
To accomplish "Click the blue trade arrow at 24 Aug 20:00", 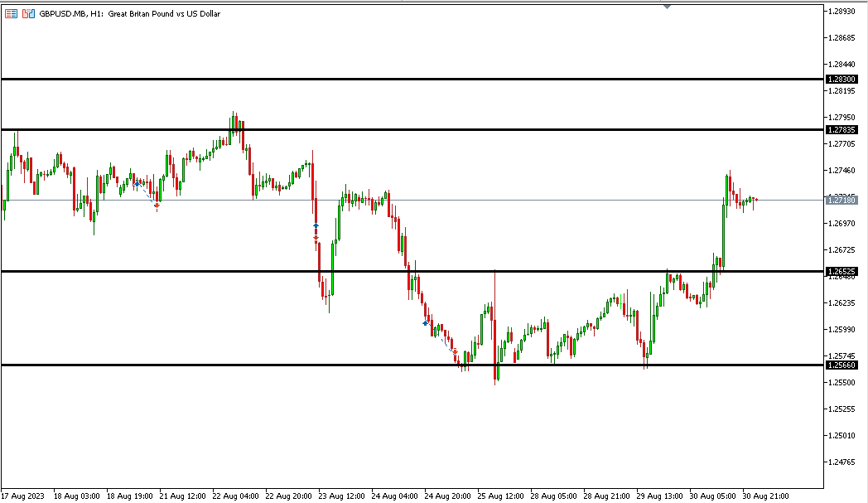I will [425, 322].
